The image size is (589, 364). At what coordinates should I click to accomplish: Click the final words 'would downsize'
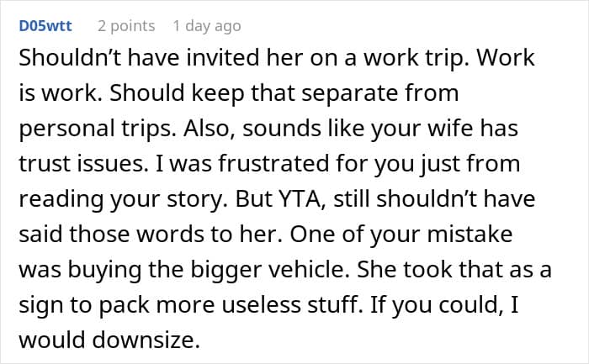tap(109, 340)
